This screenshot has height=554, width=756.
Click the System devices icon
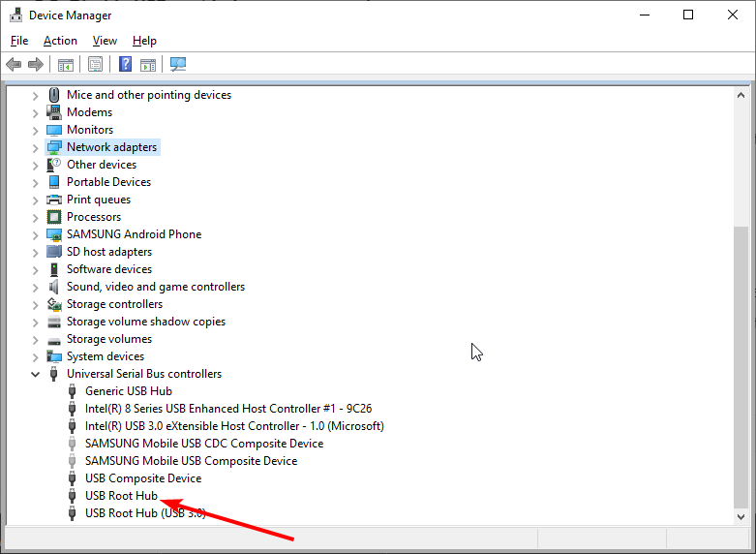tap(54, 356)
